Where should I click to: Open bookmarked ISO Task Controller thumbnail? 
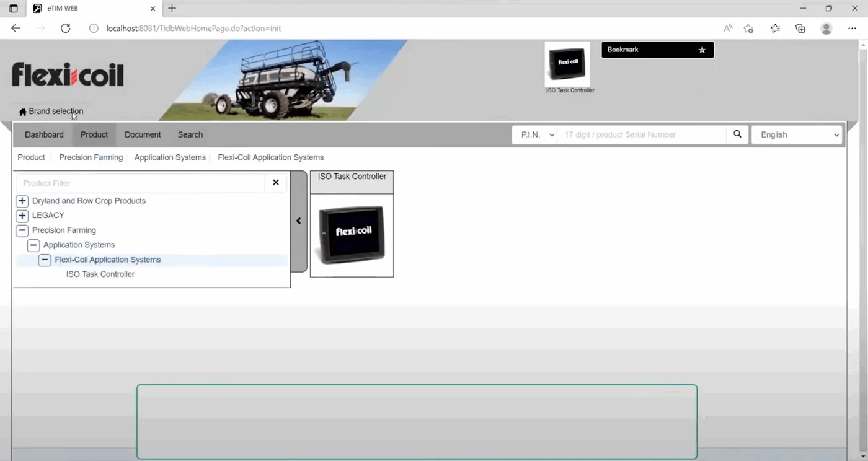click(x=567, y=64)
